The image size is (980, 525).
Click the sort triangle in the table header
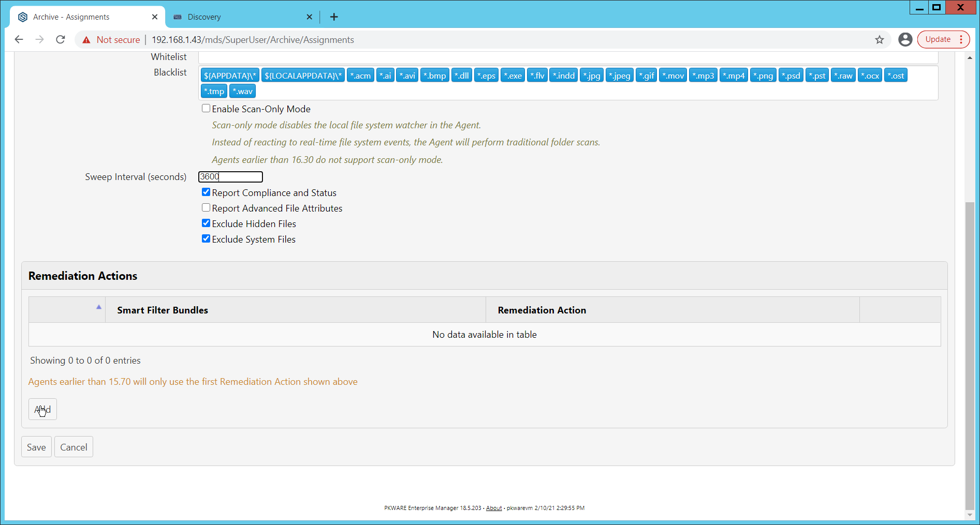coord(98,307)
